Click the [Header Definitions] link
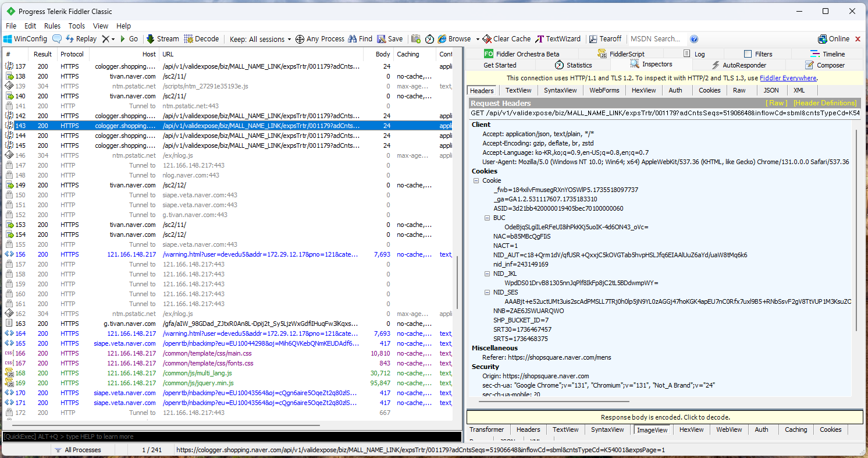The width and height of the screenshot is (868, 458). pyautogui.click(x=825, y=103)
